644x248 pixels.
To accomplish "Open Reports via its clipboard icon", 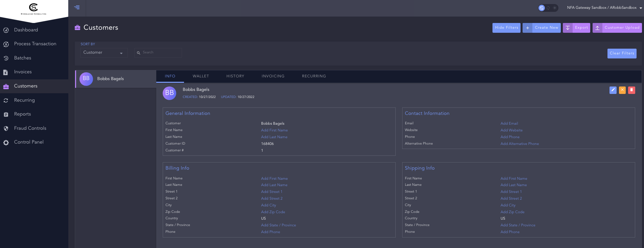I will [6, 115].
